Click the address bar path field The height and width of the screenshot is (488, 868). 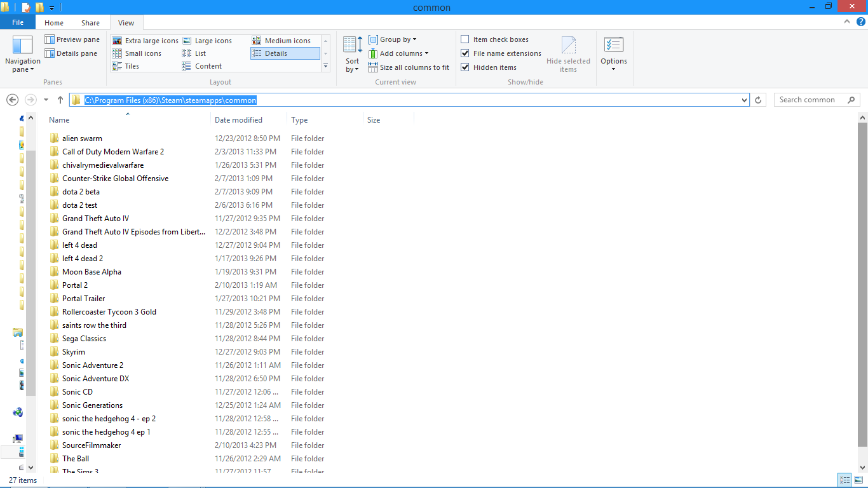409,100
